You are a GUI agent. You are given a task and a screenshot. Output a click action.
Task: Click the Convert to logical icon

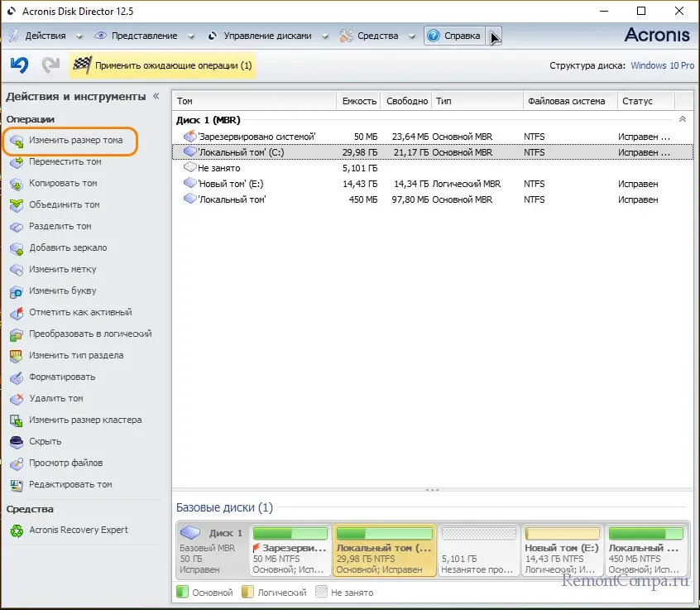[17, 334]
